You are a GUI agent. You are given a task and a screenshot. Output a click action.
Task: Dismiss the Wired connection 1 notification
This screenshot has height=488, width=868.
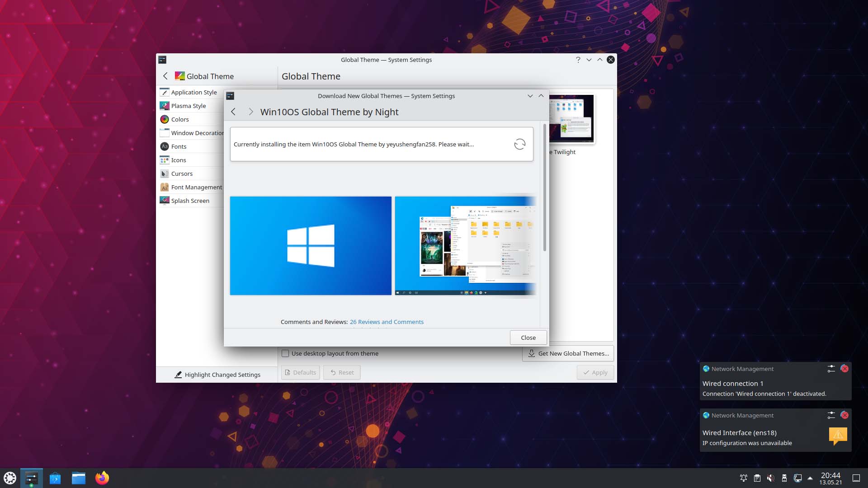click(844, 369)
